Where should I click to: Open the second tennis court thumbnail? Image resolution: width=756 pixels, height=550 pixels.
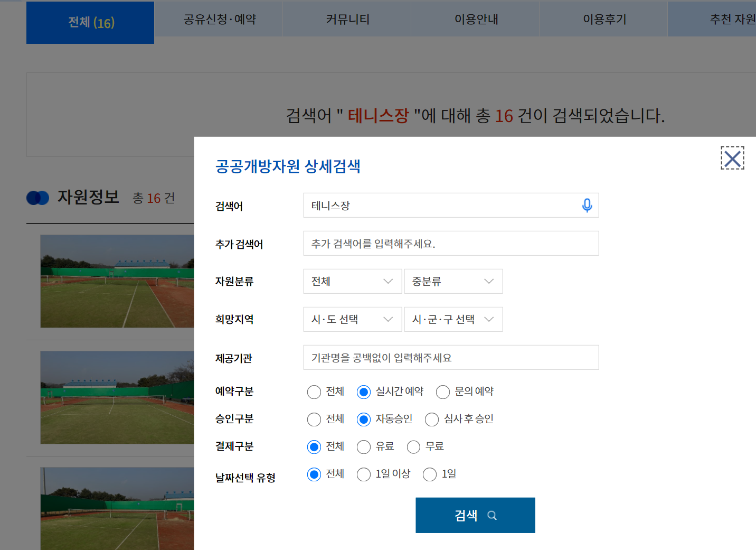click(x=117, y=397)
